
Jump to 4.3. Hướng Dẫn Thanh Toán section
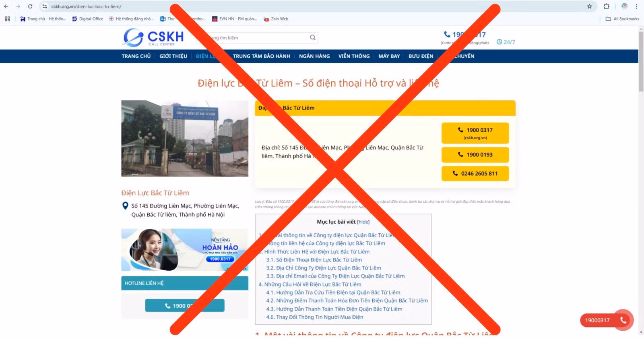tap(334, 309)
